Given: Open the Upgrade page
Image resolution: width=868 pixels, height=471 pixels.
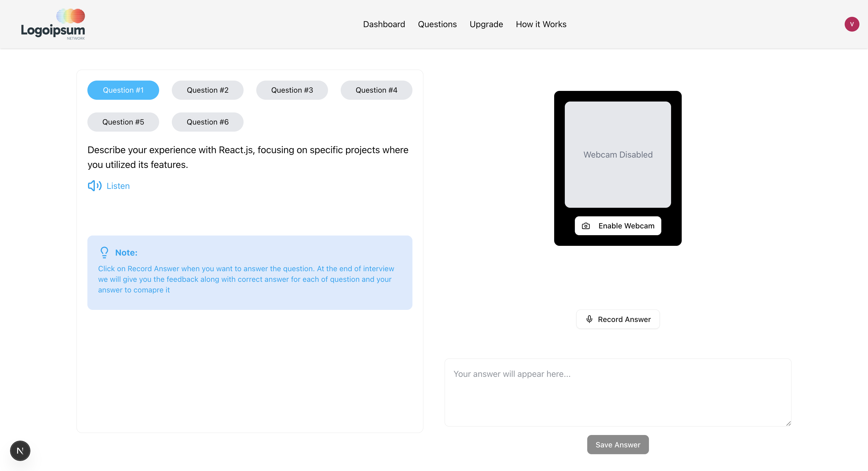Looking at the screenshot, I should tap(486, 24).
